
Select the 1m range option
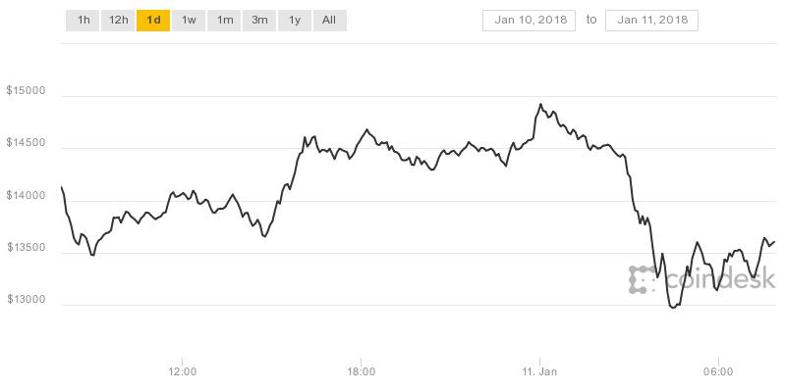[224, 21]
